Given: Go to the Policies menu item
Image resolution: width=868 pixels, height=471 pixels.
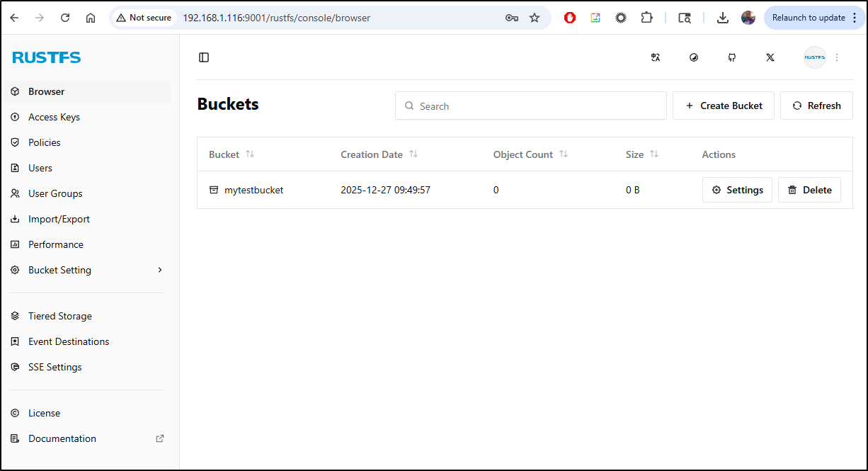Looking at the screenshot, I should point(45,142).
